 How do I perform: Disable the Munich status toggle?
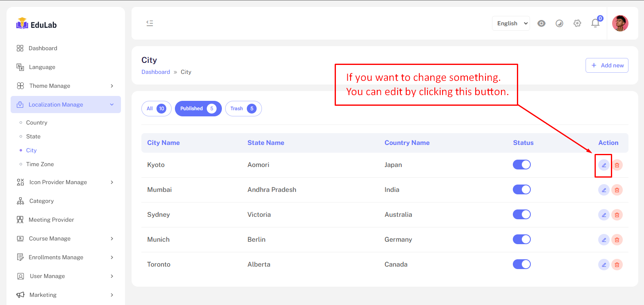(x=521, y=239)
